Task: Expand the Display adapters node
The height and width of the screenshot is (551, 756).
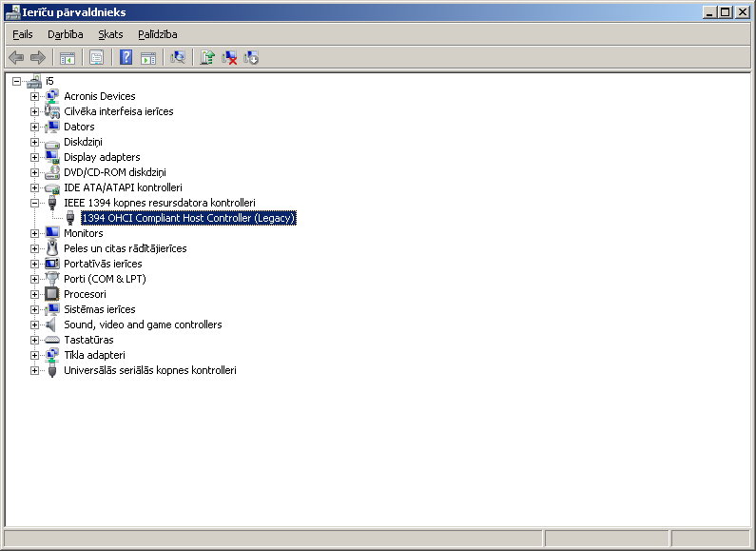Action: 35,157
